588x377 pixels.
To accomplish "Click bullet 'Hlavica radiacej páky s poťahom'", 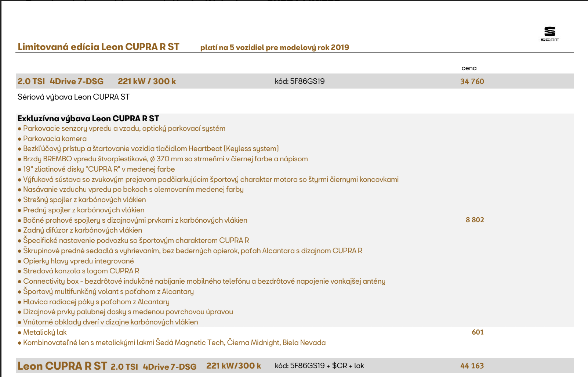I will [94, 302].
